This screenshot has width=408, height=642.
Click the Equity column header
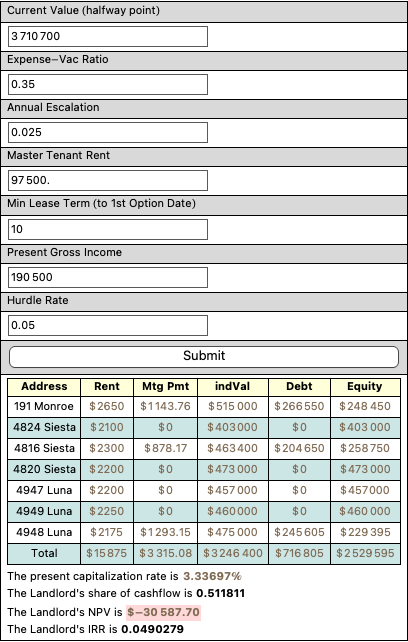click(365, 387)
